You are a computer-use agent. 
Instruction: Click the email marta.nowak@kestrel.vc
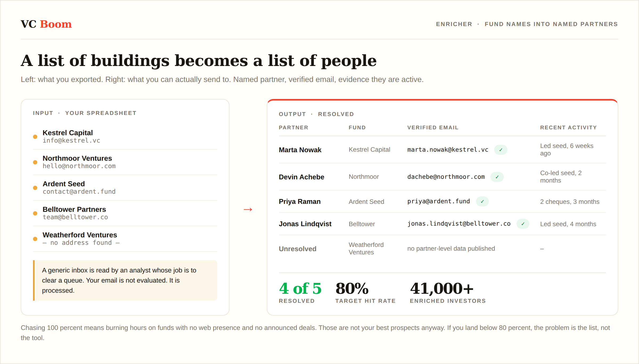pyautogui.click(x=448, y=150)
